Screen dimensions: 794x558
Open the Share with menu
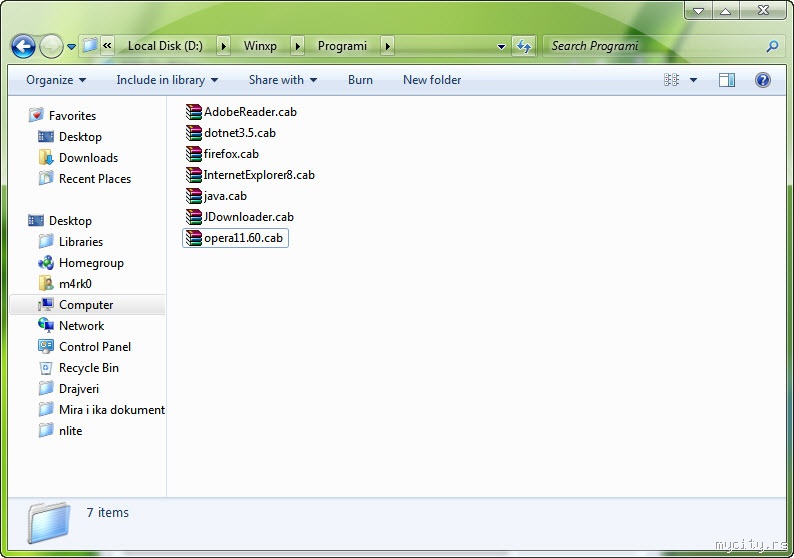[x=283, y=80]
